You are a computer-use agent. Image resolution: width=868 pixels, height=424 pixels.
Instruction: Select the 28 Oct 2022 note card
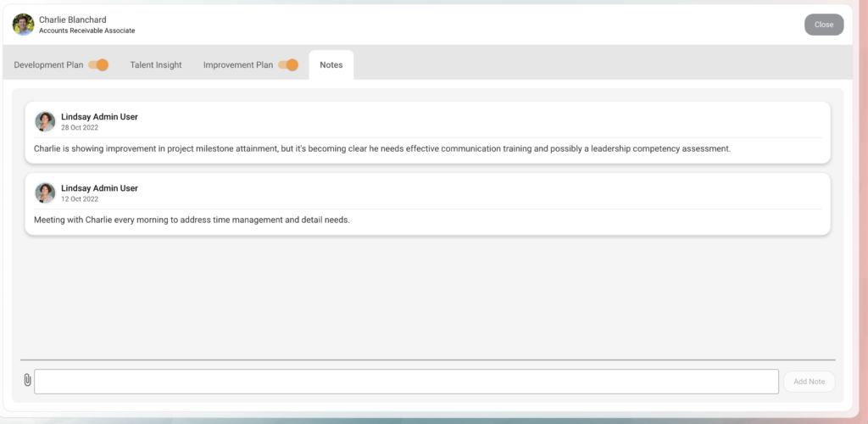click(x=427, y=132)
